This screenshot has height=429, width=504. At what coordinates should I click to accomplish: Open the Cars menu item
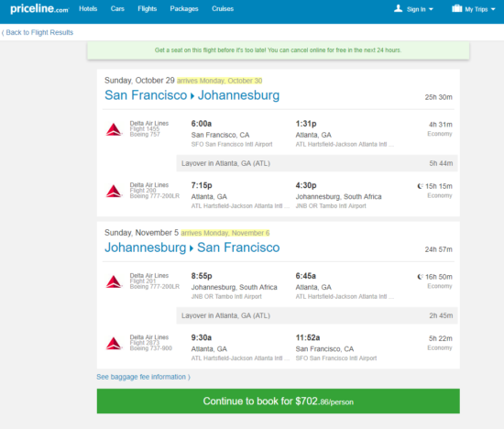point(117,8)
